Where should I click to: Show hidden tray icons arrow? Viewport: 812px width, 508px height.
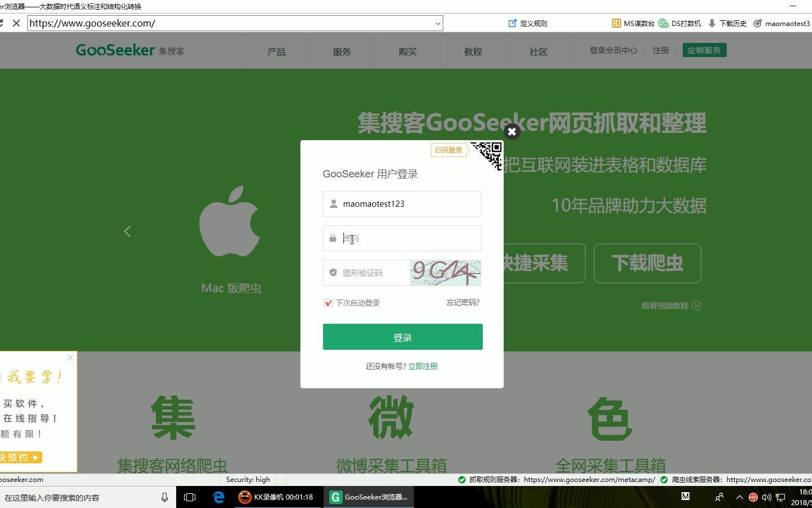(739, 497)
